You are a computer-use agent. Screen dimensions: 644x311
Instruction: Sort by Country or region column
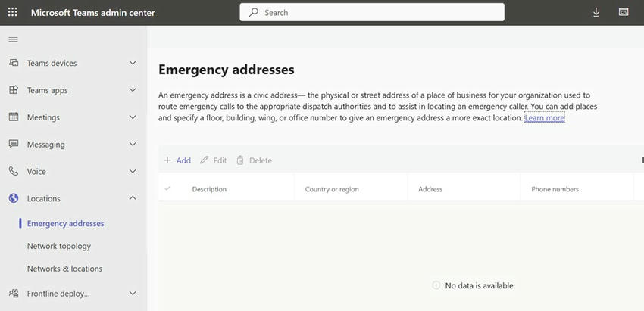click(x=332, y=189)
